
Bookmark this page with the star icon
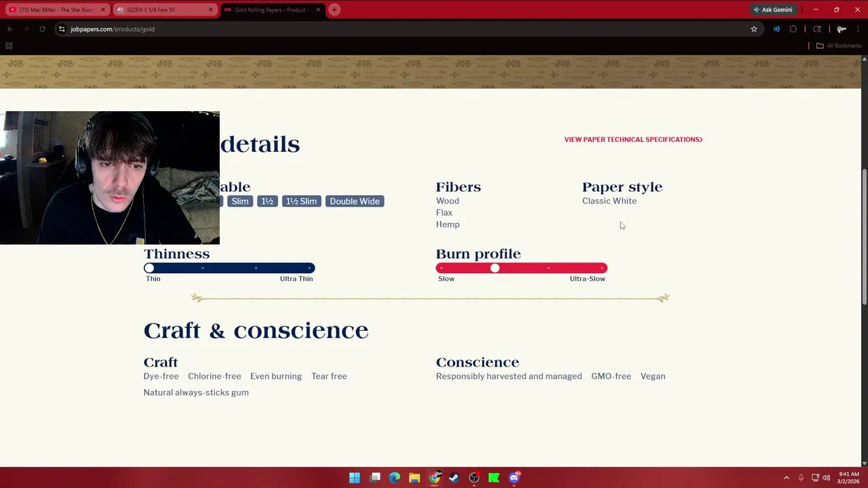(754, 29)
